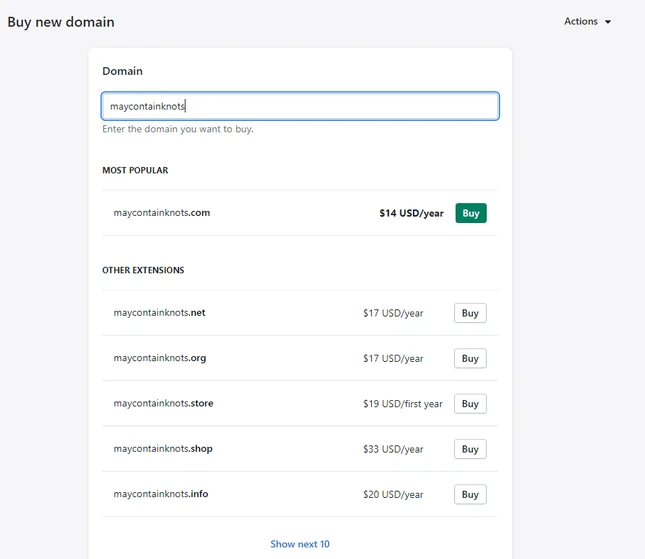Select the maycontainknots.org domain name
The image size is (645, 559).
point(160,358)
